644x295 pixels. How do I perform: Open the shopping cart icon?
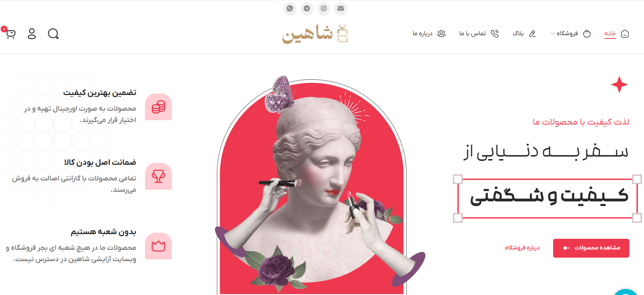pyautogui.click(x=11, y=33)
